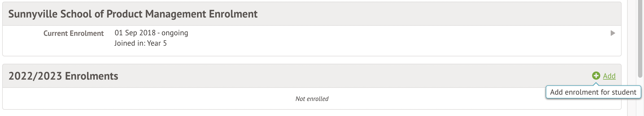This screenshot has width=644, height=116.
Task: Click Product Management in the school name title
Action: [156, 14]
